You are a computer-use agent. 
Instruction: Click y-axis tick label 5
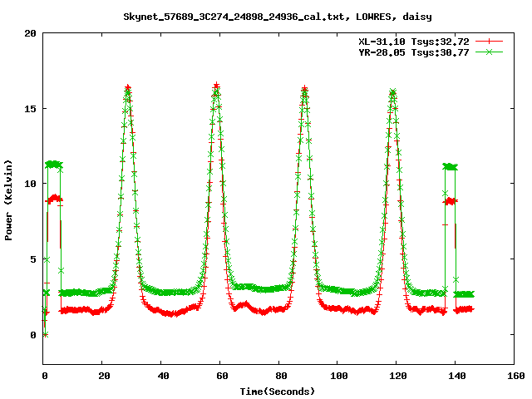[33, 259]
